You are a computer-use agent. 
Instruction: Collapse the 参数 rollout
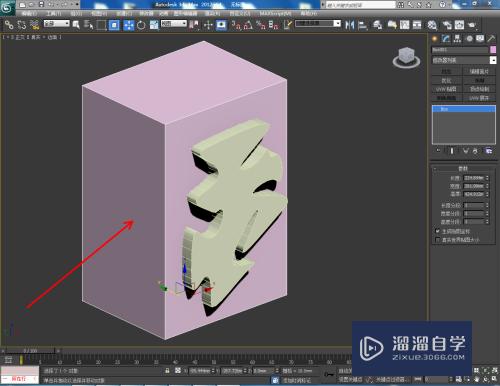[x=464, y=168]
